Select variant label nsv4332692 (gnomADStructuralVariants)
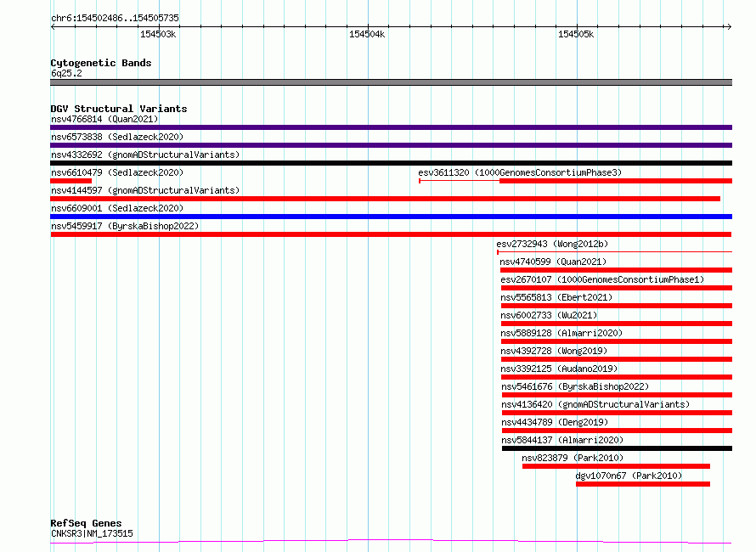Viewport: 756px width, 552px height. coord(145,155)
